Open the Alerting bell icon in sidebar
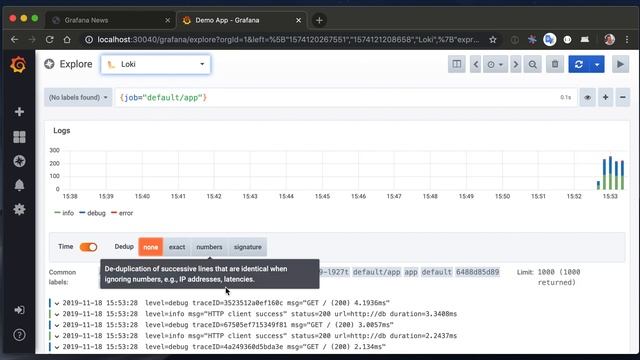This screenshot has width=640, height=360. pos(19,185)
